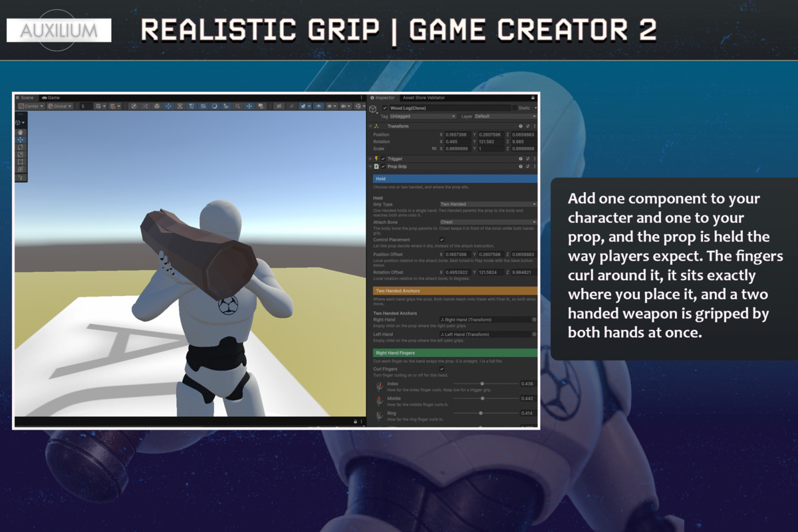
Task: Toggle the Curl Fingers checkbox
Action: click(x=442, y=369)
